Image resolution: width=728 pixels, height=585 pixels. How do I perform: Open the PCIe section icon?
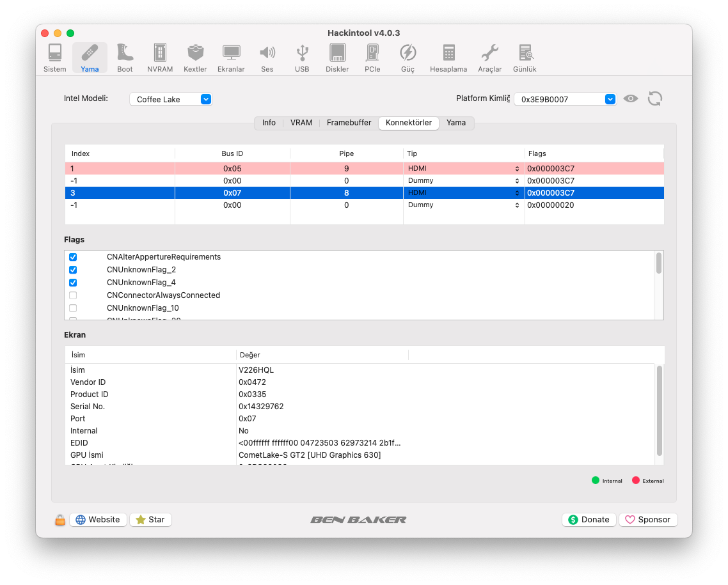pos(372,58)
